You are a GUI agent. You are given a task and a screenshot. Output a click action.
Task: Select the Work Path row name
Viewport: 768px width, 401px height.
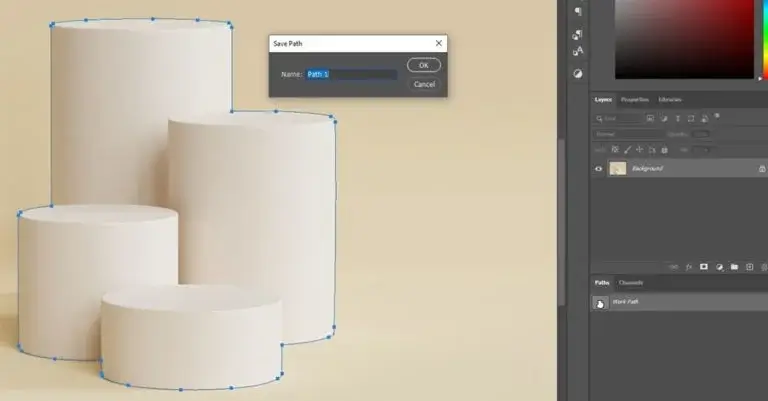click(625, 302)
